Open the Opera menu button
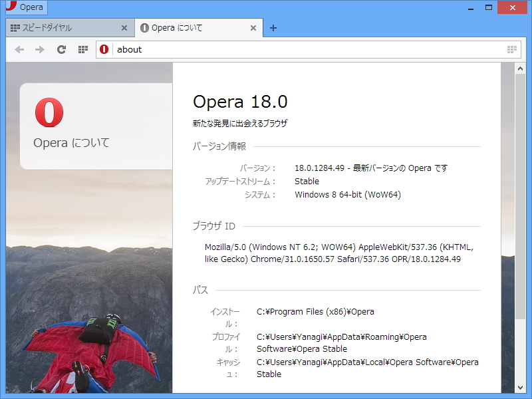 (24, 7)
